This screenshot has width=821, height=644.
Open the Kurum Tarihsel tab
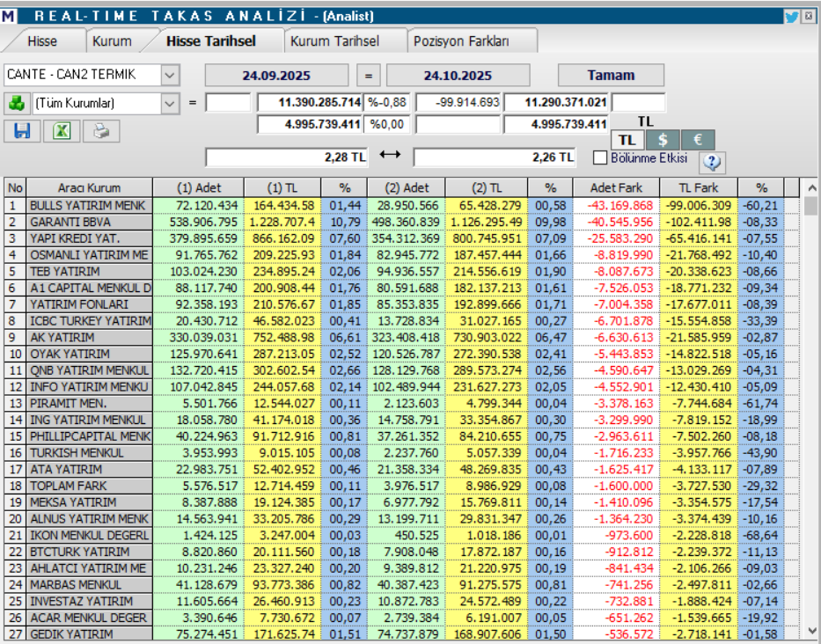coord(335,40)
